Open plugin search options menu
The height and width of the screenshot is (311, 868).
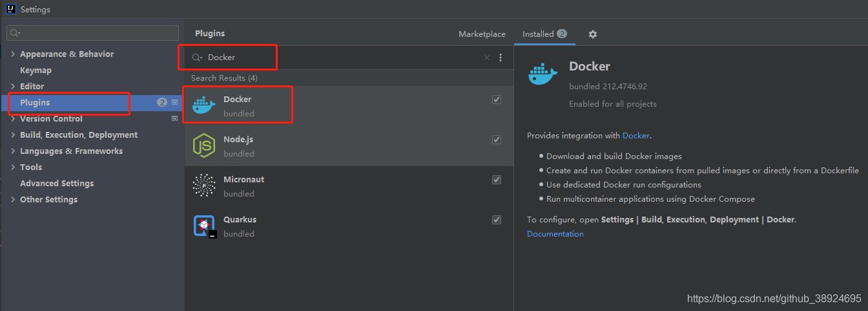[x=501, y=58]
